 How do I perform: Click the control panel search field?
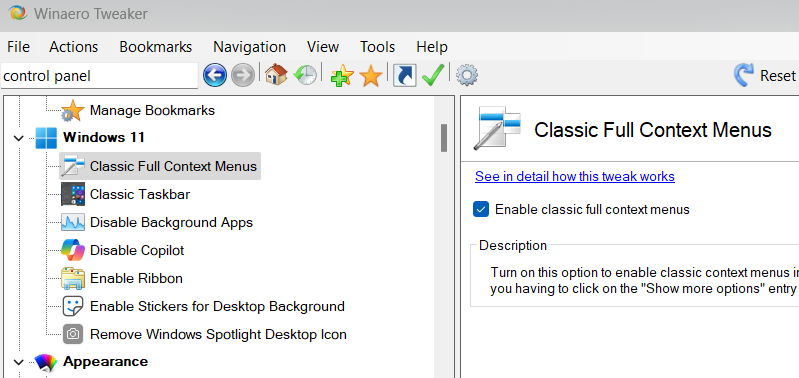(99, 76)
